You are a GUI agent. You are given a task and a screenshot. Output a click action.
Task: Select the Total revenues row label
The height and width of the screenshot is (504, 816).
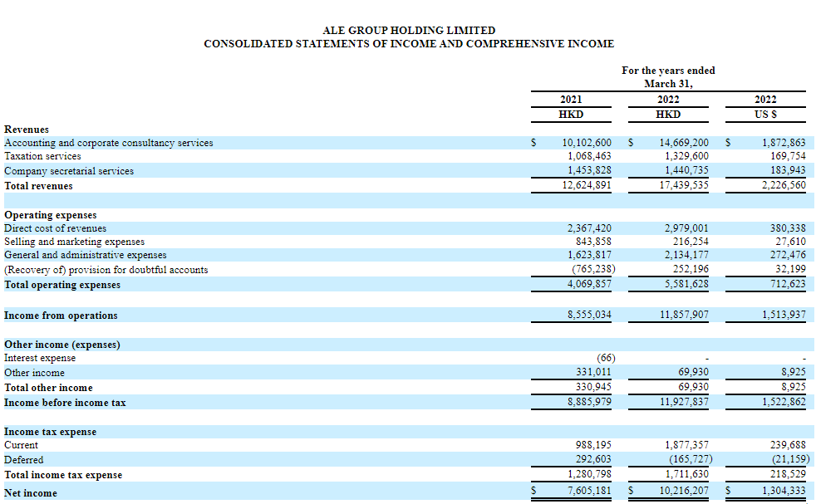tap(38, 186)
